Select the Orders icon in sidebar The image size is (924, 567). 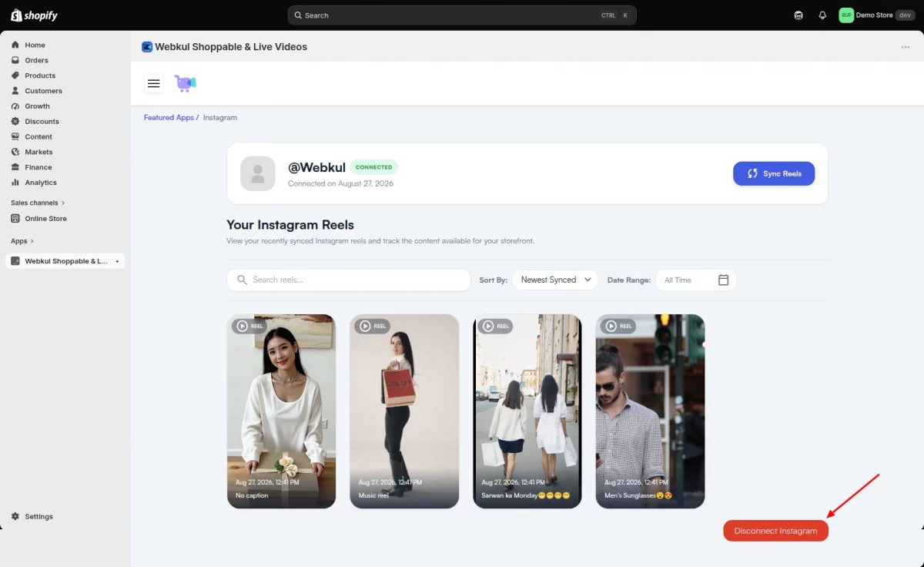pyautogui.click(x=15, y=60)
